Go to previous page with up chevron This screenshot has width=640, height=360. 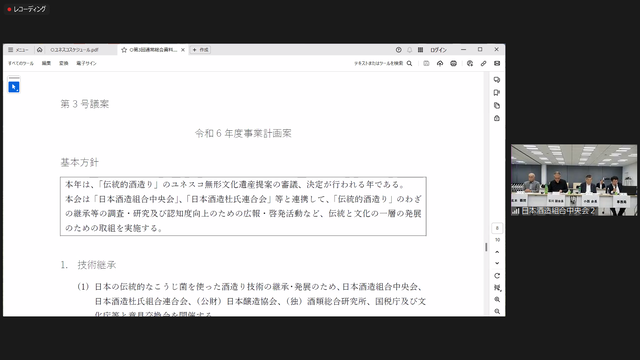[x=497, y=252]
